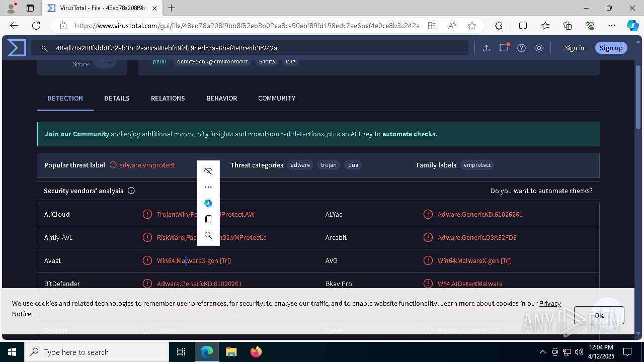The width and height of the screenshot is (644, 362).
Task: Click the adware threat category chip
Action: (300, 165)
